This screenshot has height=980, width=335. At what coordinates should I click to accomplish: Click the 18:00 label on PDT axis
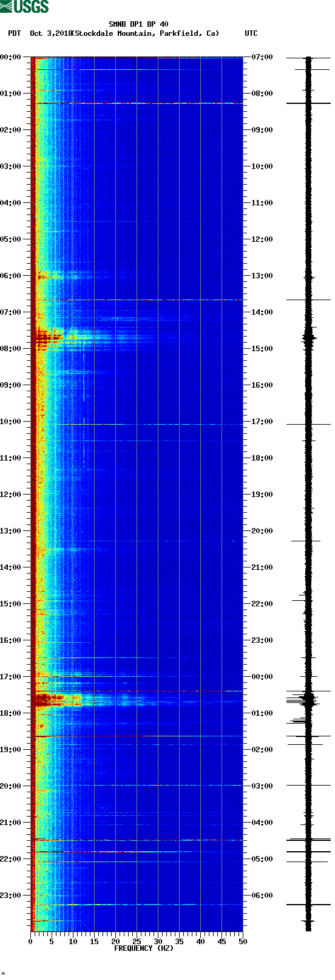point(11,713)
